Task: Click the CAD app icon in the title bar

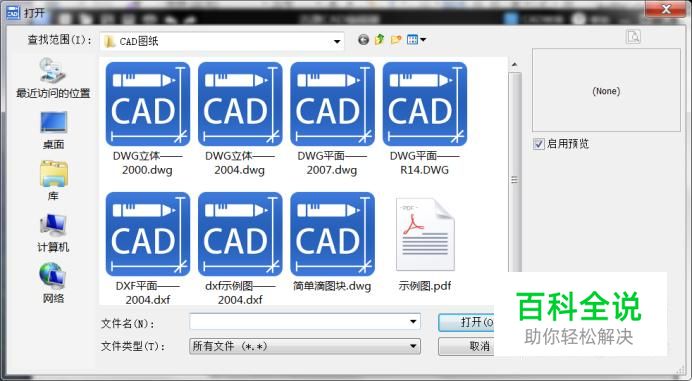Action: click(x=13, y=12)
